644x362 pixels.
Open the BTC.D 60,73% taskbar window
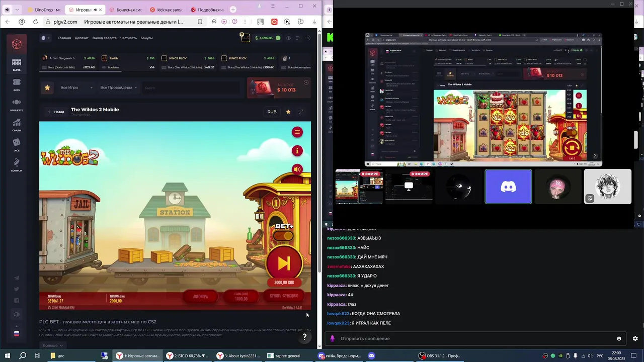(188, 355)
